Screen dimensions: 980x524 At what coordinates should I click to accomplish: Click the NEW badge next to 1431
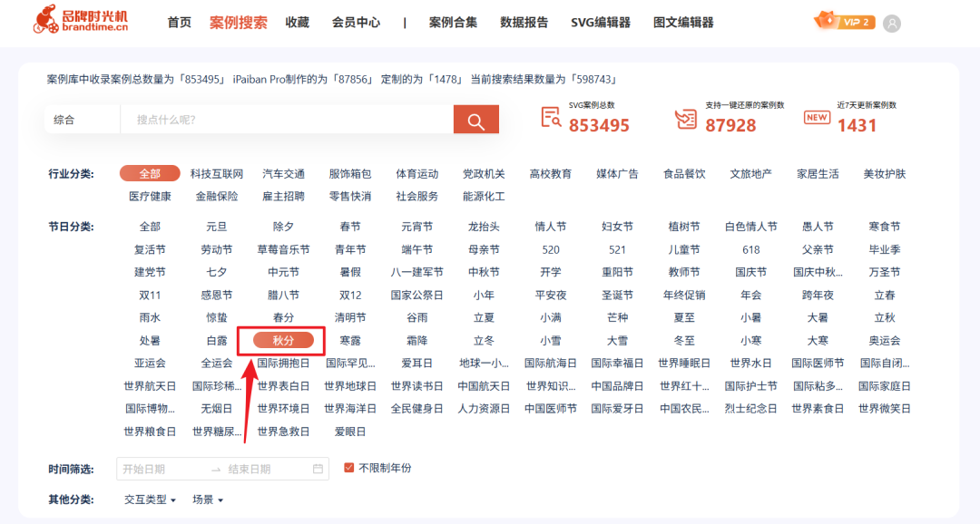(x=816, y=117)
